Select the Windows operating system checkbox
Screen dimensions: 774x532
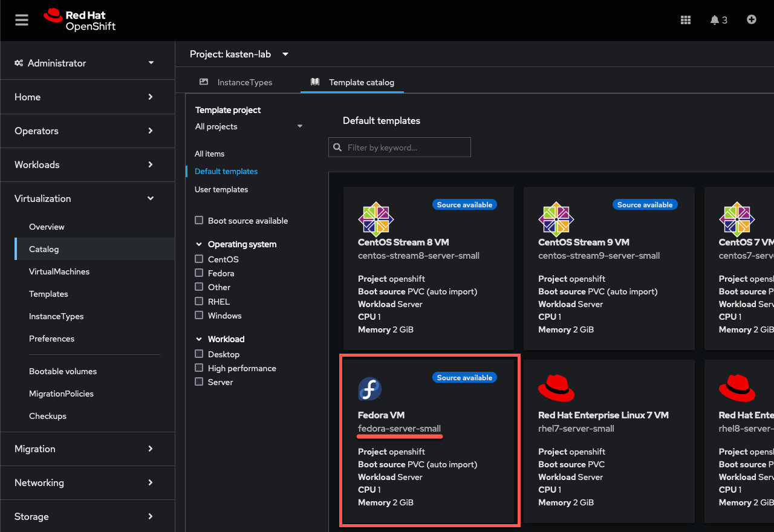coord(199,315)
